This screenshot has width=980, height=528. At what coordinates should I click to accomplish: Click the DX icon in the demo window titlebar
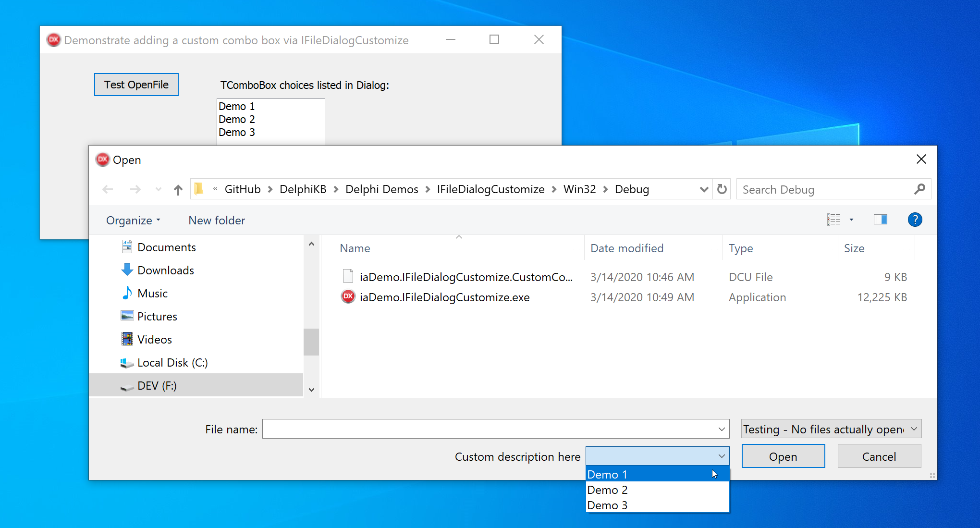point(54,39)
